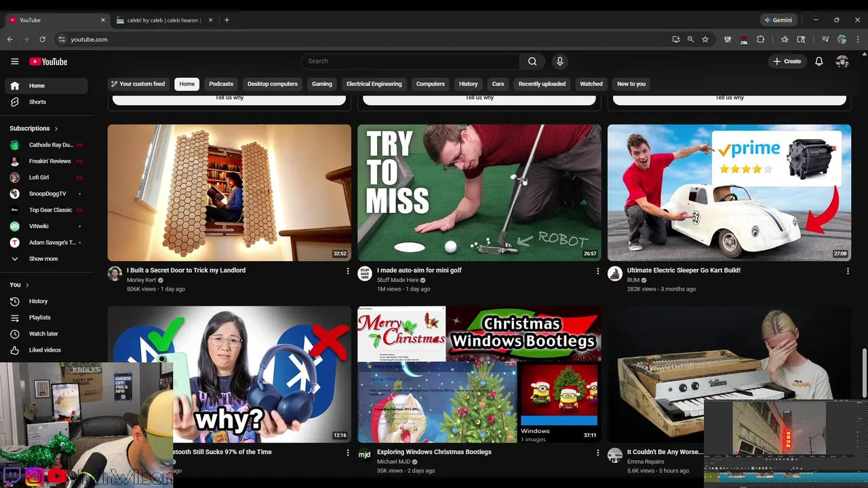Screen dimensions: 868x488
Task: Open more options for Go Kart video
Action: [848, 271]
